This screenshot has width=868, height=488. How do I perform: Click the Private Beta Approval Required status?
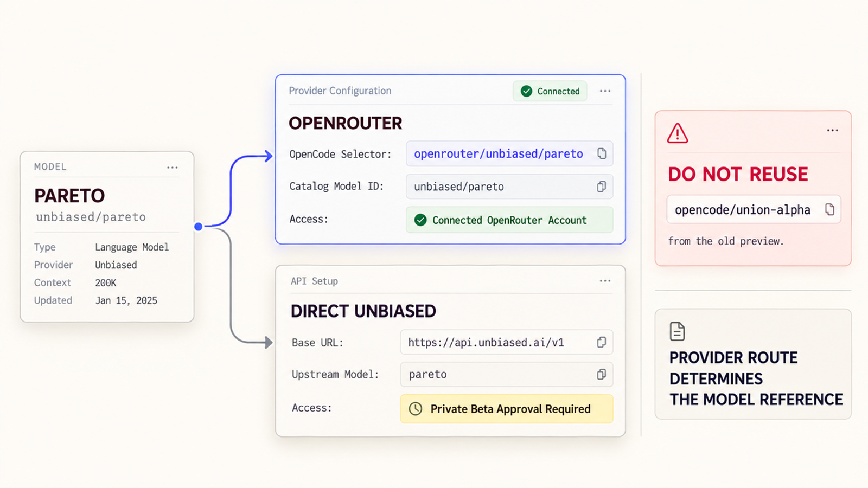click(x=507, y=409)
